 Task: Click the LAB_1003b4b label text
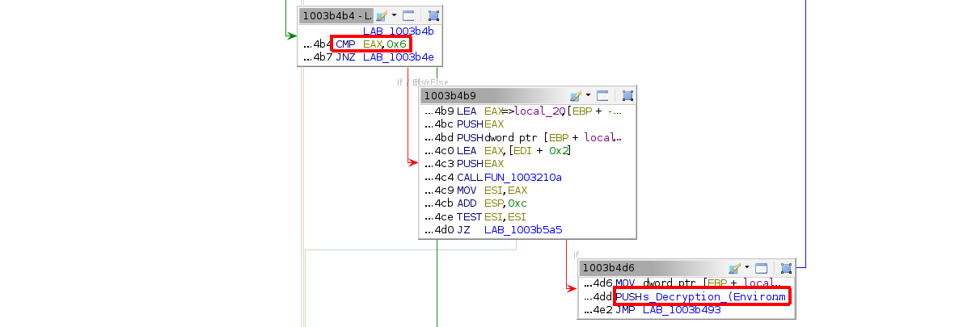pos(398,31)
